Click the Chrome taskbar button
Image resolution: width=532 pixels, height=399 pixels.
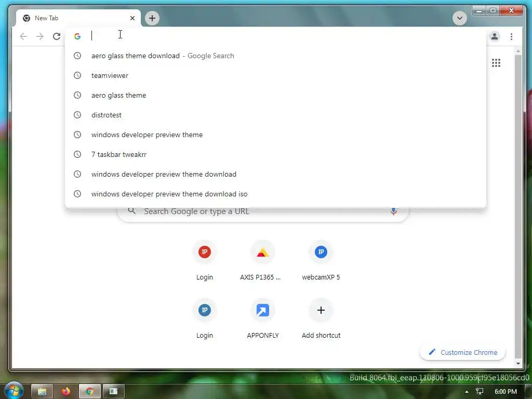point(89,392)
